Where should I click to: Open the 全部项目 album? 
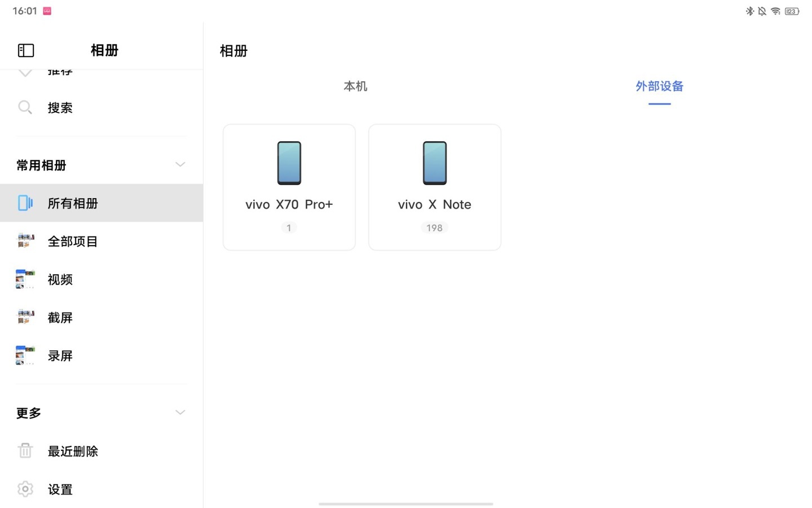click(x=101, y=241)
